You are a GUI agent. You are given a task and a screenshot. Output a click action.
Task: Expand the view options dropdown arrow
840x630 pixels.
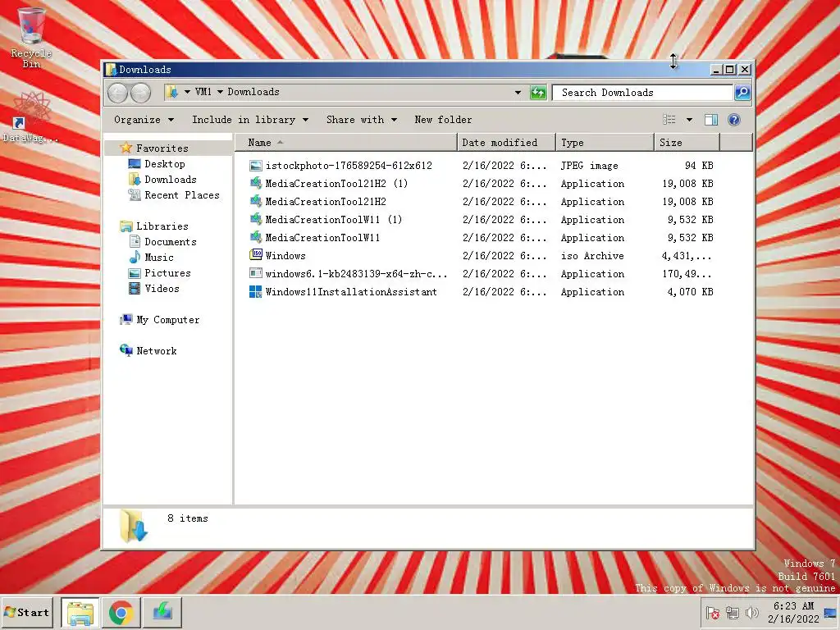[689, 120]
